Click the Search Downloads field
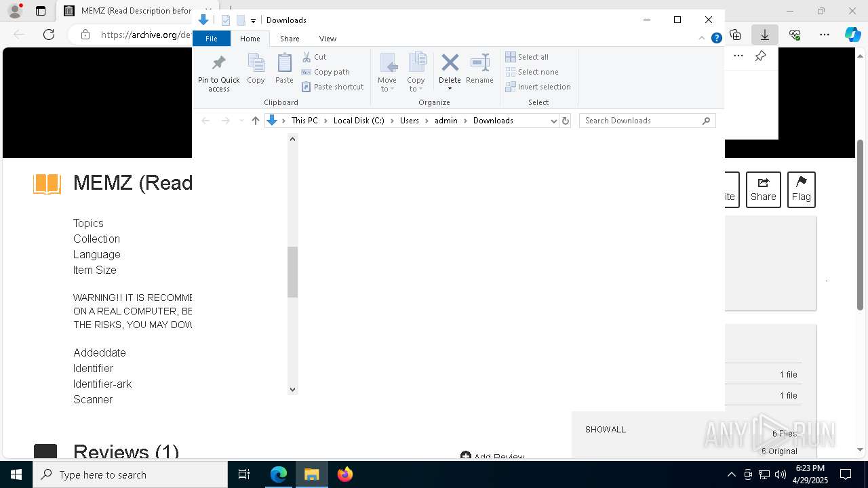 pyautogui.click(x=648, y=121)
